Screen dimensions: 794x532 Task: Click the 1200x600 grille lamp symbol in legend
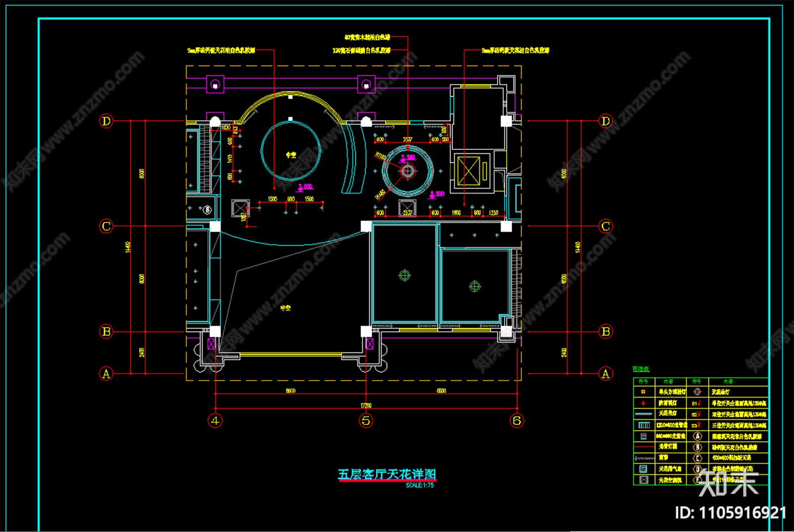[x=644, y=425]
